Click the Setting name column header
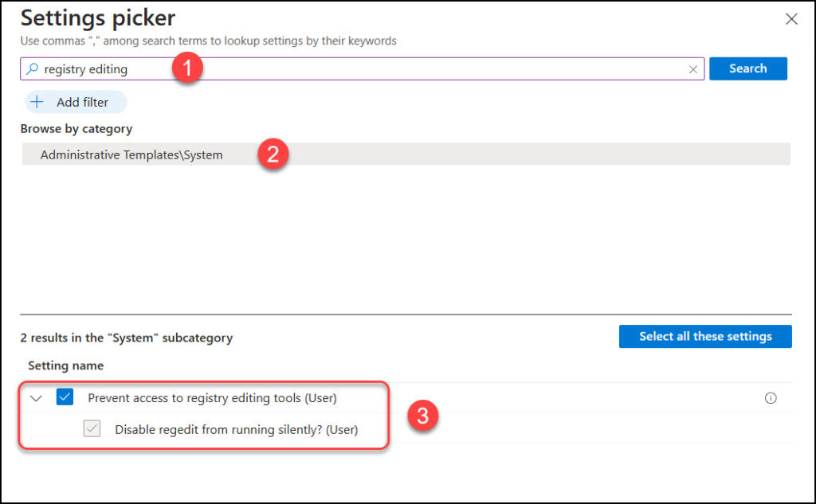This screenshot has width=816, height=504. click(x=65, y=365)
